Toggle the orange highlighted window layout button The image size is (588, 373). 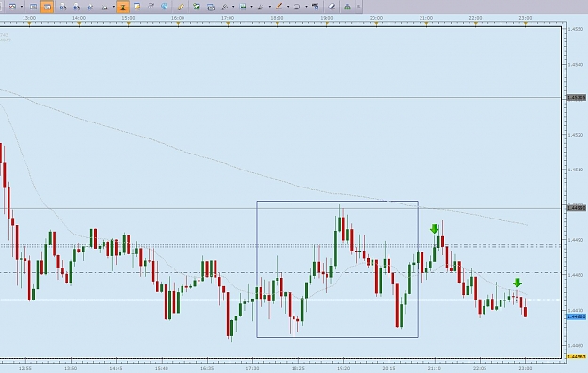pos(47,7)
